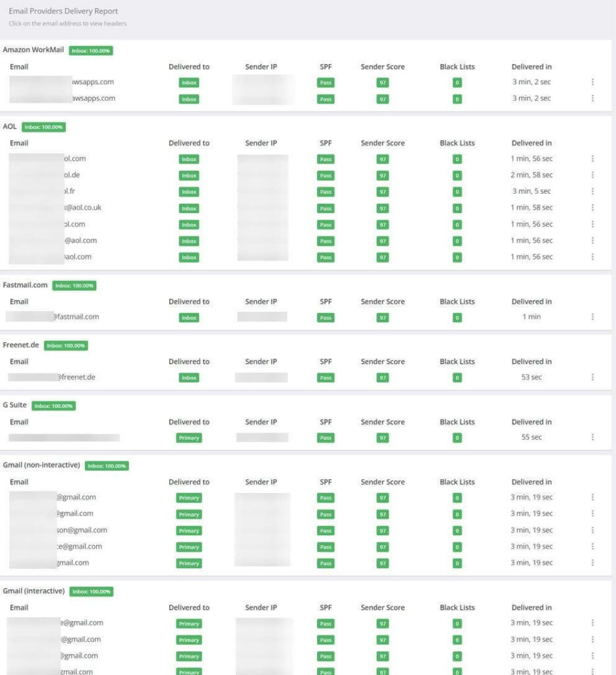Image resolution: width=616 pixels, height=675 pixels.
Task: Click the Amazon WorkMail 'Inbox: 100.00%' badge
Action: (x=91, y=51)
